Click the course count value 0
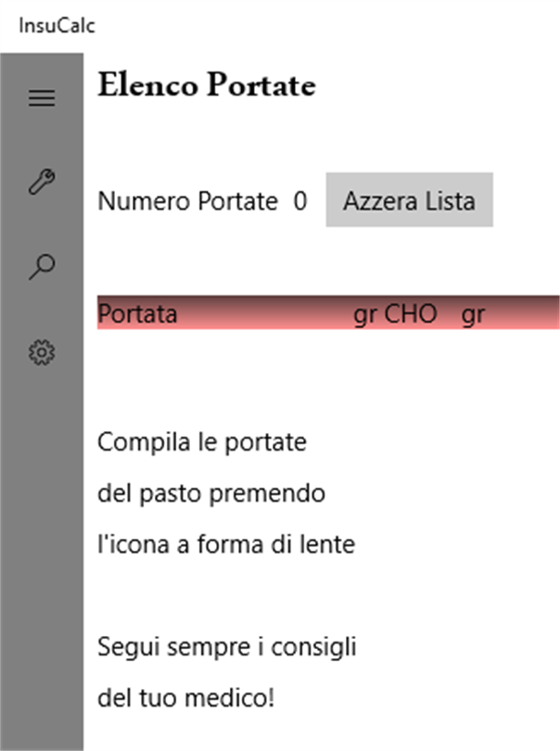 (x=300, y=201)
